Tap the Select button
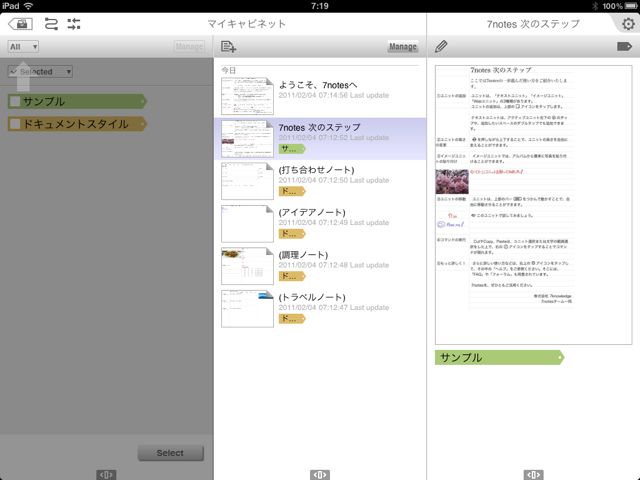The width and height of the screenshot is (640, 480). (170, 453)
